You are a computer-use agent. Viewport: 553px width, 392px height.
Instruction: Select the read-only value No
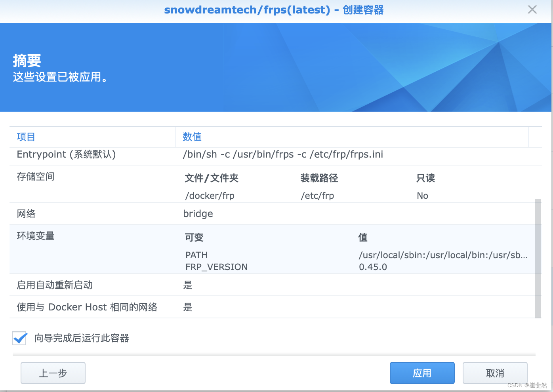click(422, 196)
